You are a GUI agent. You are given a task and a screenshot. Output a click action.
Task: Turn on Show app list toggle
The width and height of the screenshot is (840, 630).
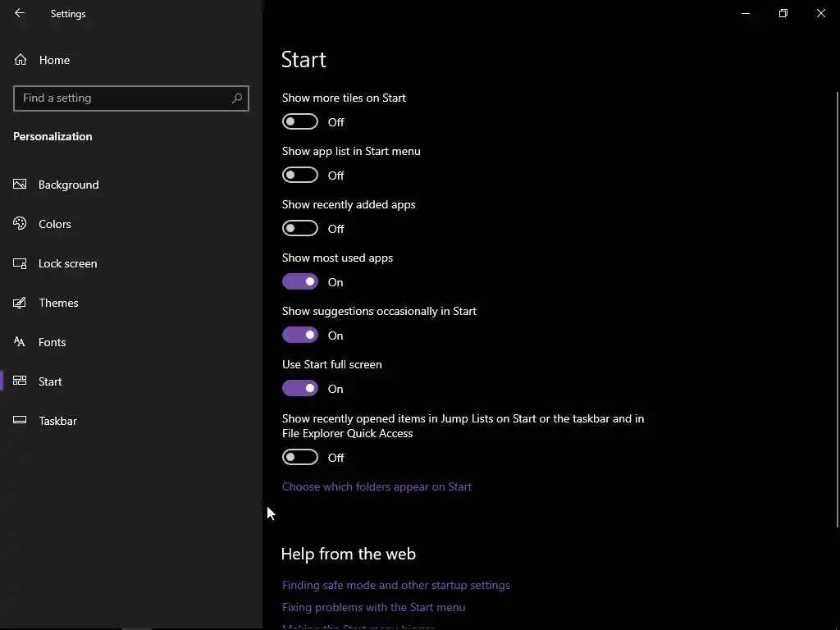pyautogui.click(x=300, y=176)
